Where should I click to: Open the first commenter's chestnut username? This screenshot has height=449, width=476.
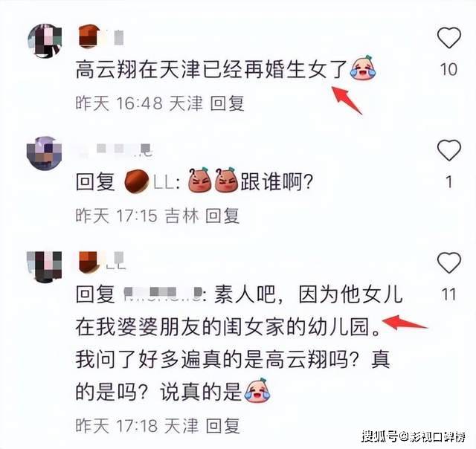(101, 36)
